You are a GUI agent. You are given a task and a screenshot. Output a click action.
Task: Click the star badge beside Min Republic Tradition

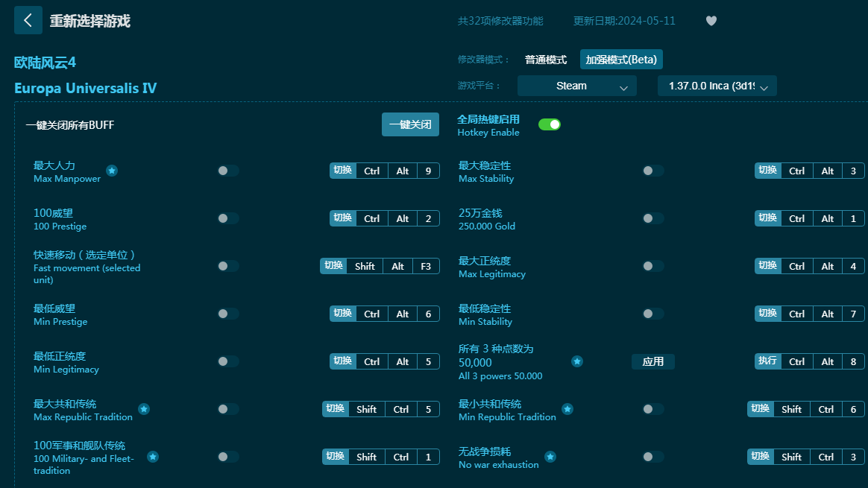click(x=567, y=409)
